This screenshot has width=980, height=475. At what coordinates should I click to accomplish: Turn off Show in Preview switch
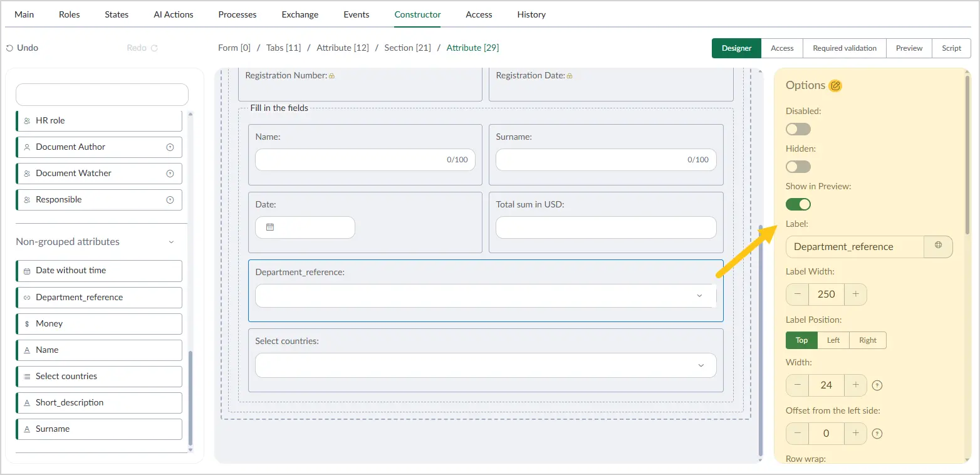798,204
